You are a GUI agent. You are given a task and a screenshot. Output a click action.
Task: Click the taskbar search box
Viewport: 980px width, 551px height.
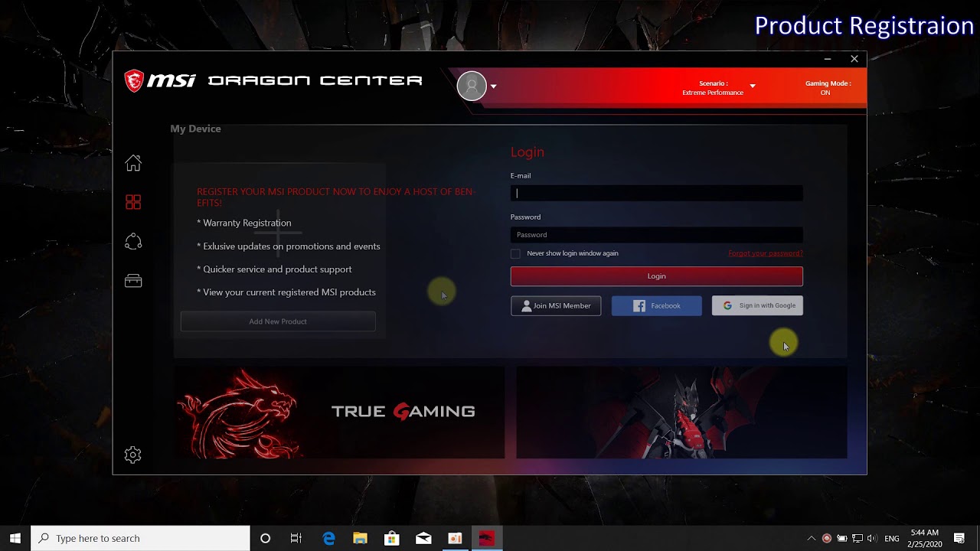pyautogui.click(x=140, y=538)
